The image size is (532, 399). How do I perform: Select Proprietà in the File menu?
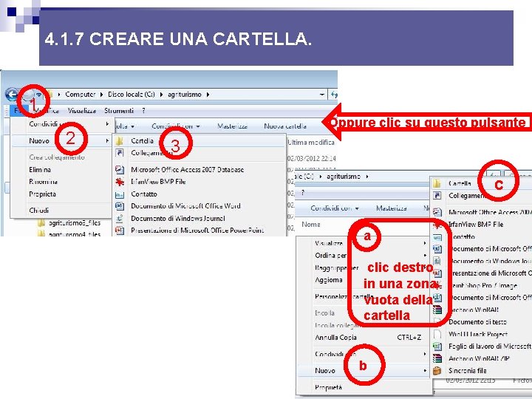point(42,194)
